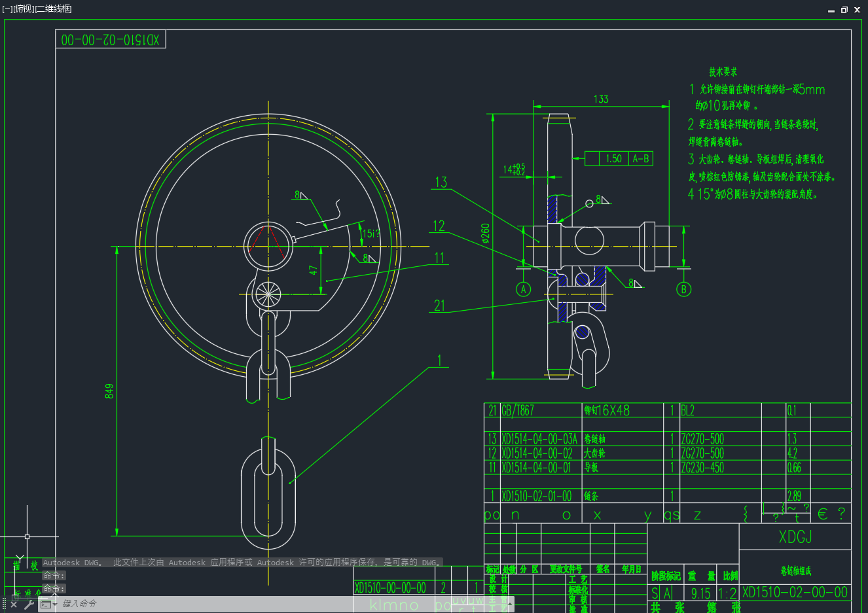Select the 年月日 column header
868x613 pixels.
coord(632,569)
